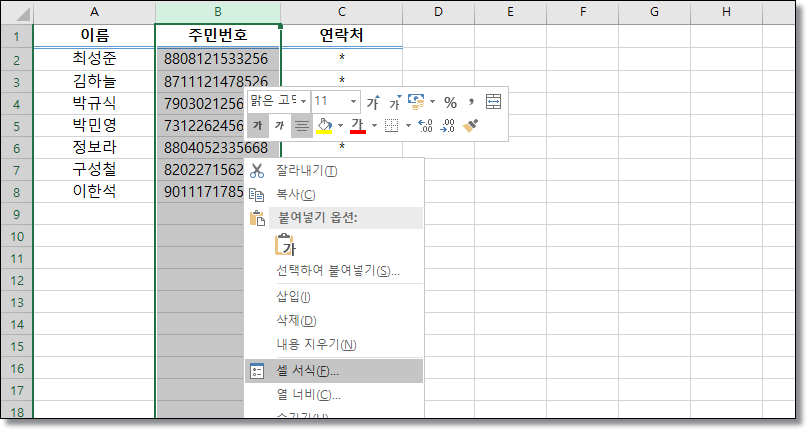Click the copy pages icon
The height and width of the screenshot is (446, 808).
(x=257, y=194)
